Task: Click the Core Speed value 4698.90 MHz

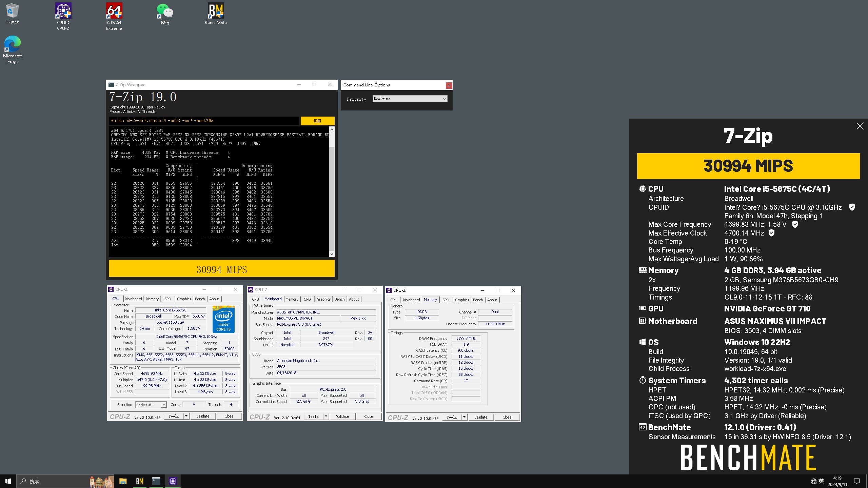Action: click(152, 373)
